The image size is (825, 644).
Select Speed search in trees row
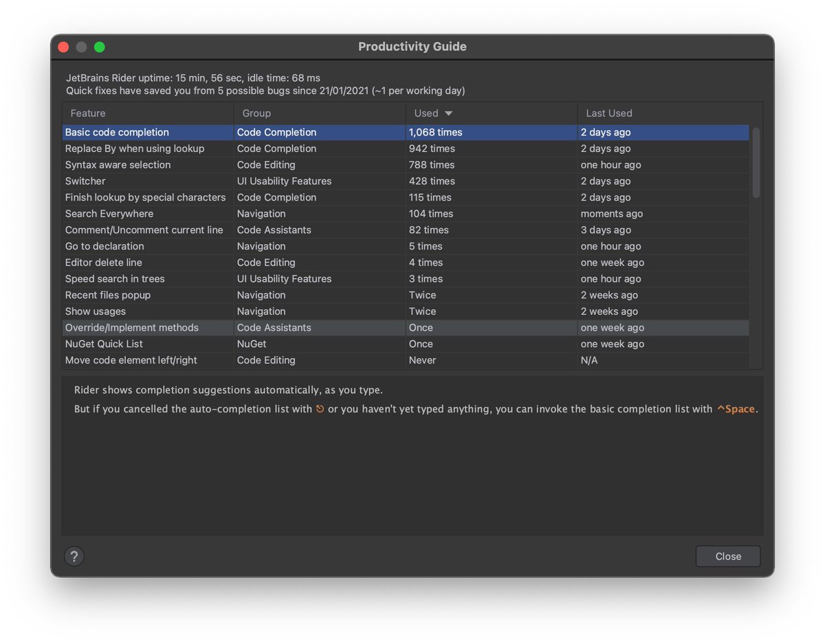406,279
